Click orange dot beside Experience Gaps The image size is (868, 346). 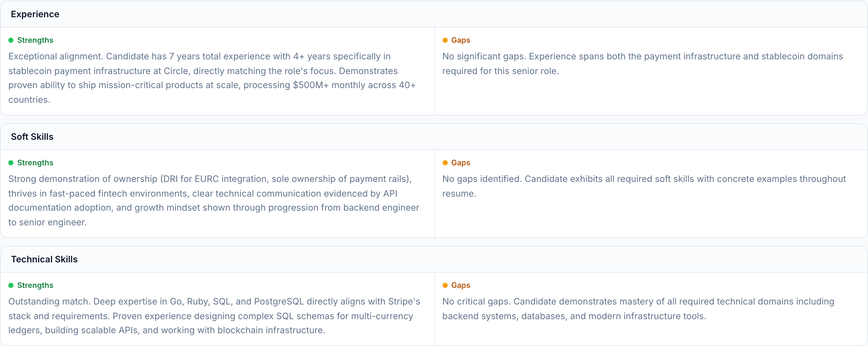(445, 41)
